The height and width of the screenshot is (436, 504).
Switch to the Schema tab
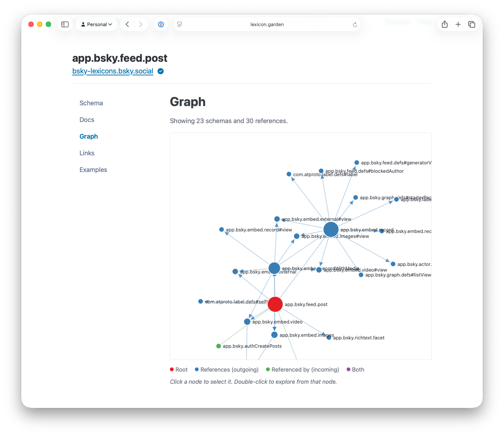91,103
